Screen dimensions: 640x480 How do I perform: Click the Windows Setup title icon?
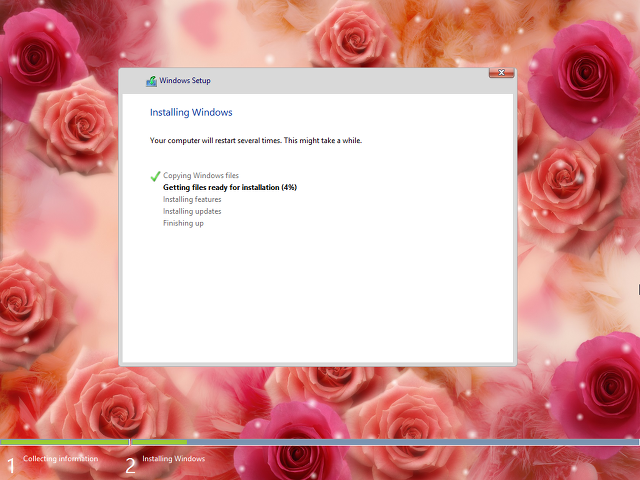[151, 81]
